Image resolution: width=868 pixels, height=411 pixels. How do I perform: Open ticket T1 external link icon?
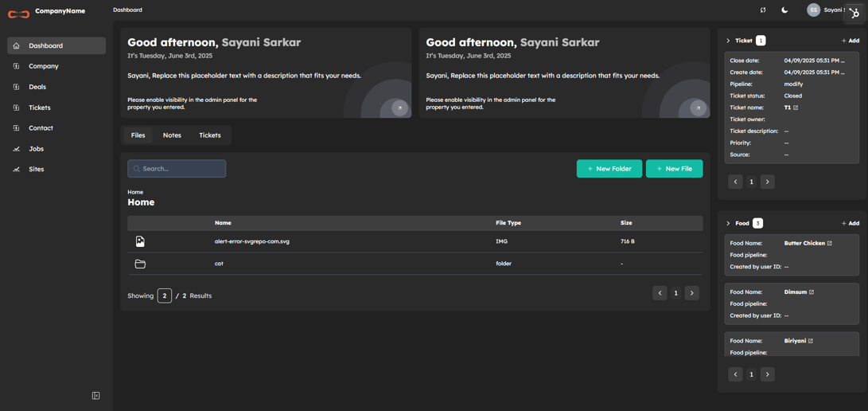(x=796, y=108)
